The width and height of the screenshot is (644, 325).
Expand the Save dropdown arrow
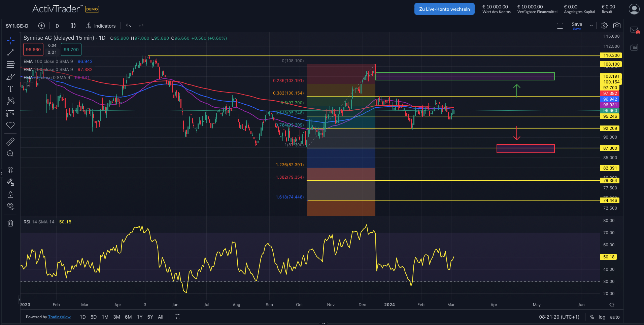(x=591, y=26)
